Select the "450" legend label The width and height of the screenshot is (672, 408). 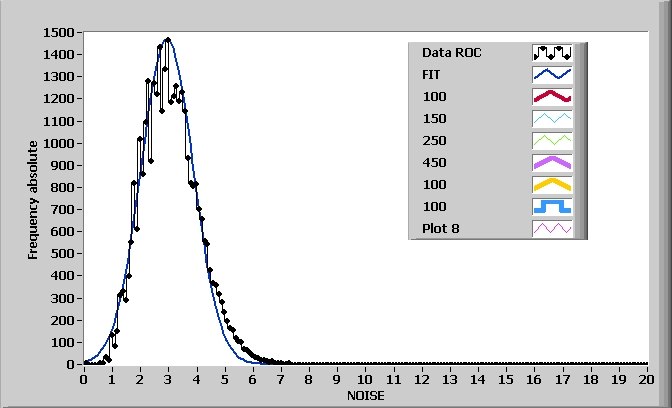click(x=434, y=163)
